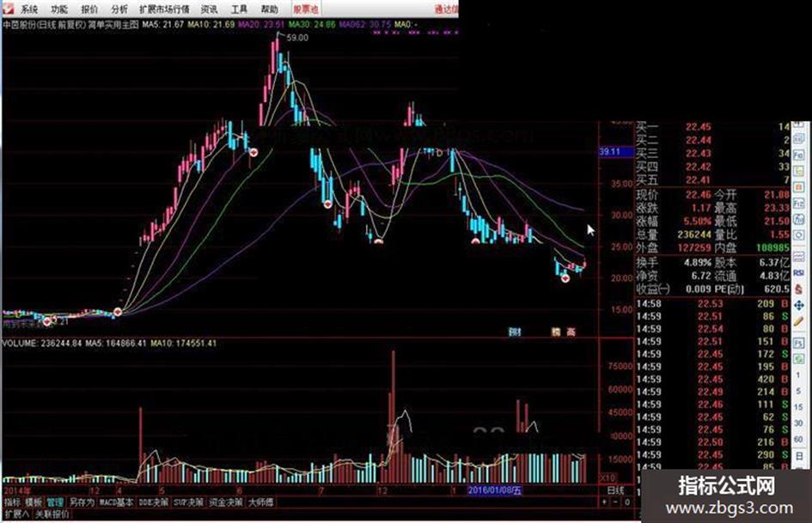Screen dimensions: 812x523
Task: Switch to 15-minute period
Action: [798, 407]
